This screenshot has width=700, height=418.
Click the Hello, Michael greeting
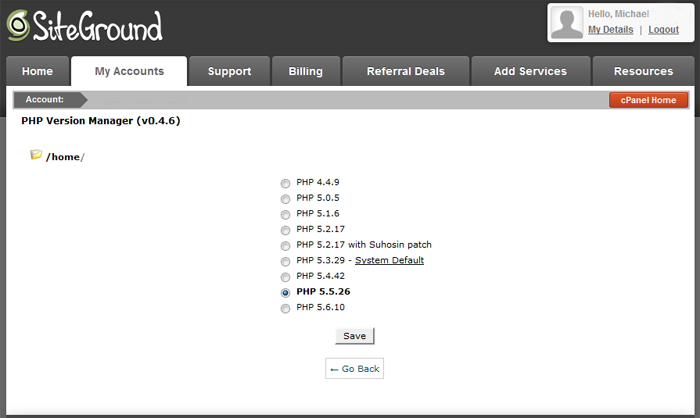[x=618, y=14]
